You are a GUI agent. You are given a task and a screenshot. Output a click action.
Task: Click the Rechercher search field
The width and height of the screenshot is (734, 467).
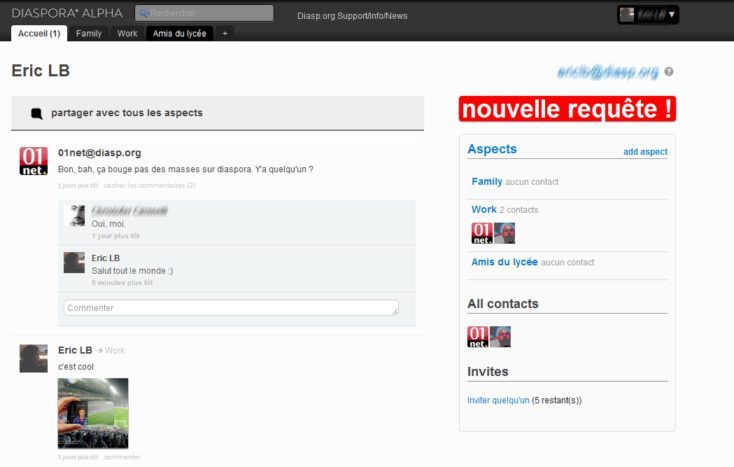pyautogui.click(x=204, y=13)
